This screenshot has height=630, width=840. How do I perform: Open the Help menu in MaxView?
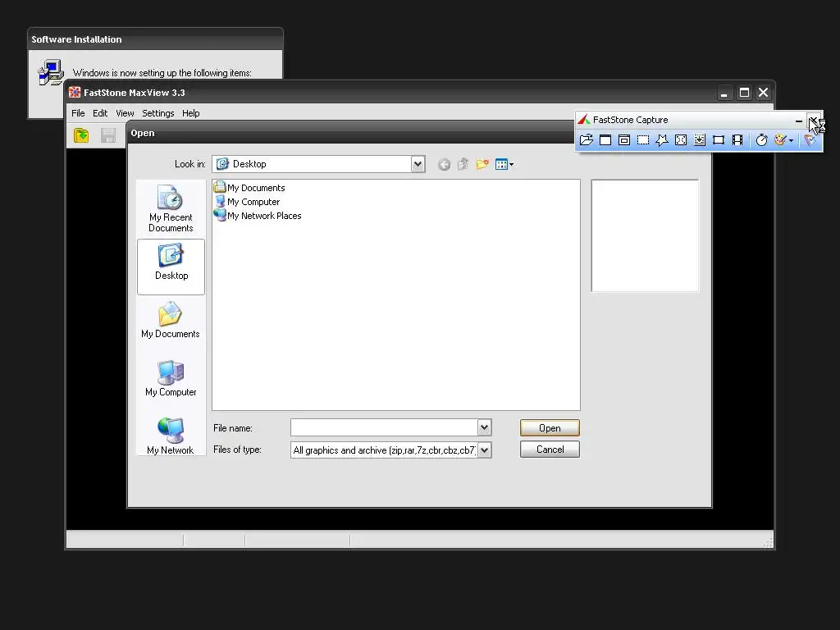coord(190,113)
